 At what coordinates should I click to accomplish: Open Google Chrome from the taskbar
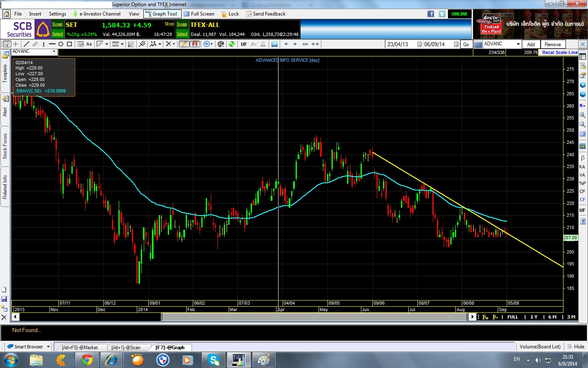pyautogui.click(x=86, y=360)
